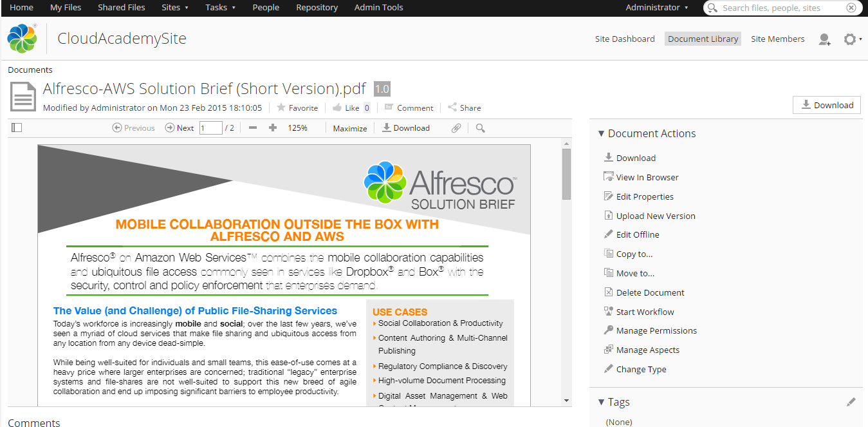Click the thumbs-up Like icon
Image resolution: width=868 pixels, height=427 pixels.
(x=338, y=108)
